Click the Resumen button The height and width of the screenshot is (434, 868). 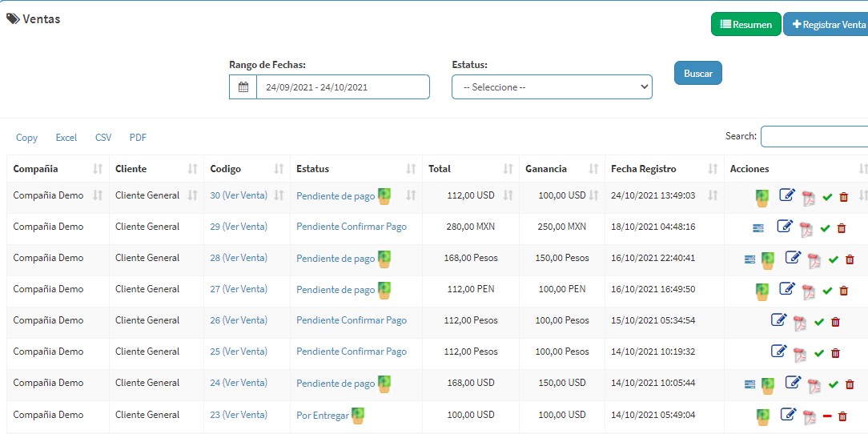[x=745, y=24]
